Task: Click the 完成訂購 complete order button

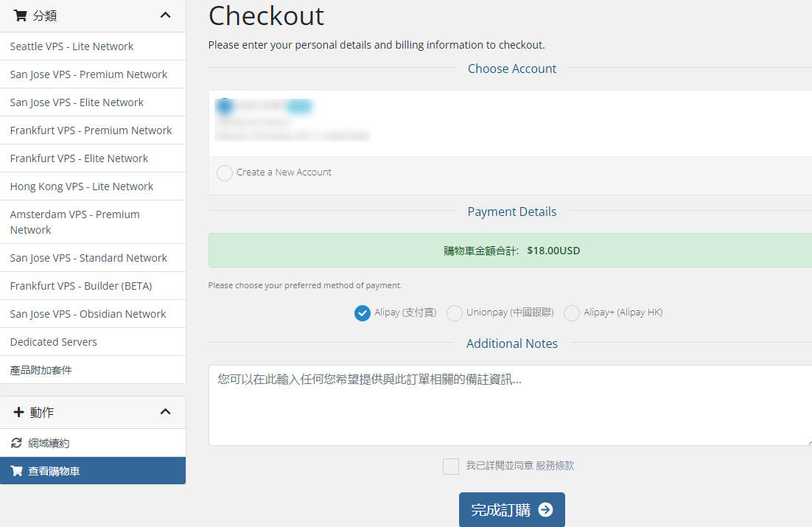Action: click(x=511, y=510)
